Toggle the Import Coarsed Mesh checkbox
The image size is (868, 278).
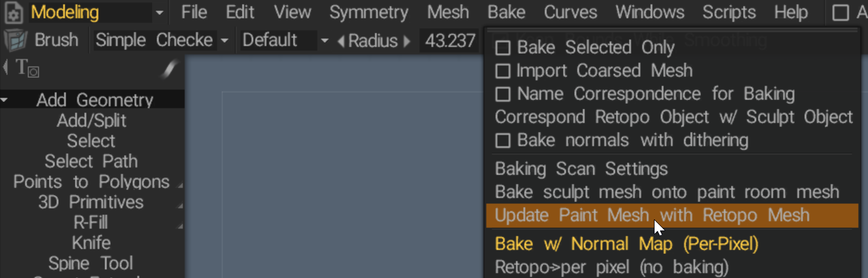504,71
